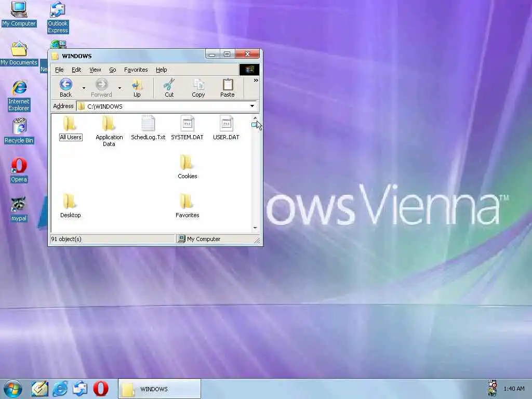This screenshot has height=399, width=532.
Task: Close the WINDOWS window
Action: 247,54
